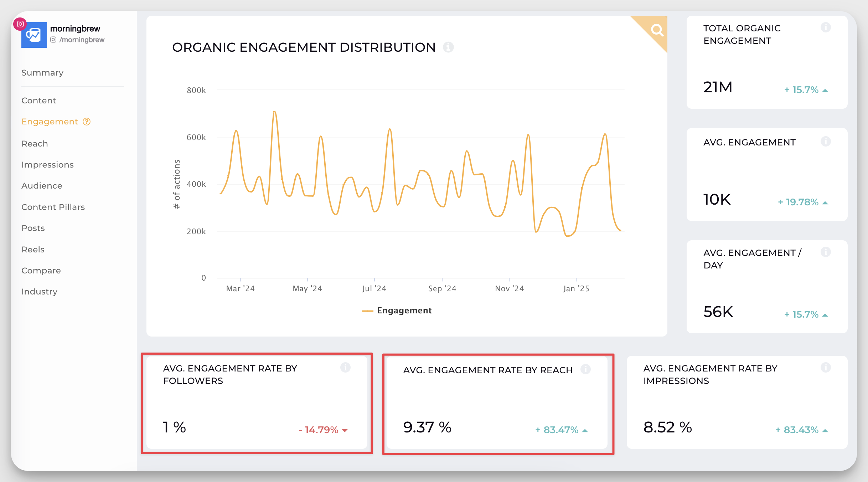Click info icon on Engagement Rate by Followers card
The width and height of the screenshot is (868, 482).
(x=345, y=367)
